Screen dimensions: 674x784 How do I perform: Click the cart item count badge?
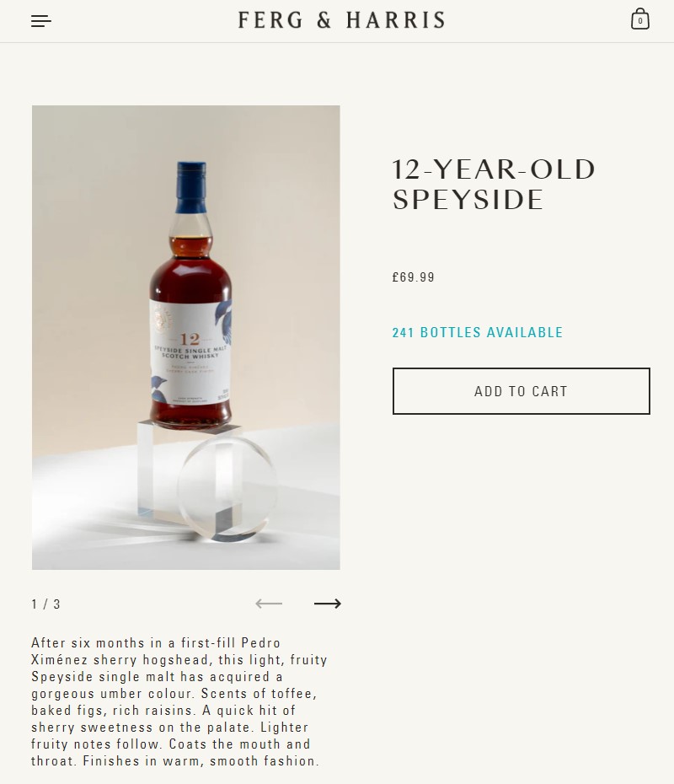pos(640,21)
